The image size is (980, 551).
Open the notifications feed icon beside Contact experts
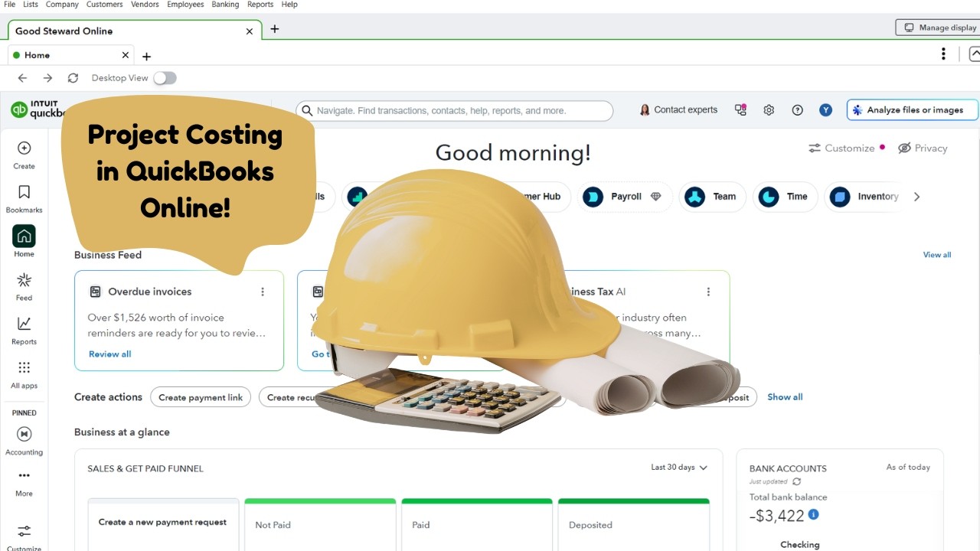point(740,110)
